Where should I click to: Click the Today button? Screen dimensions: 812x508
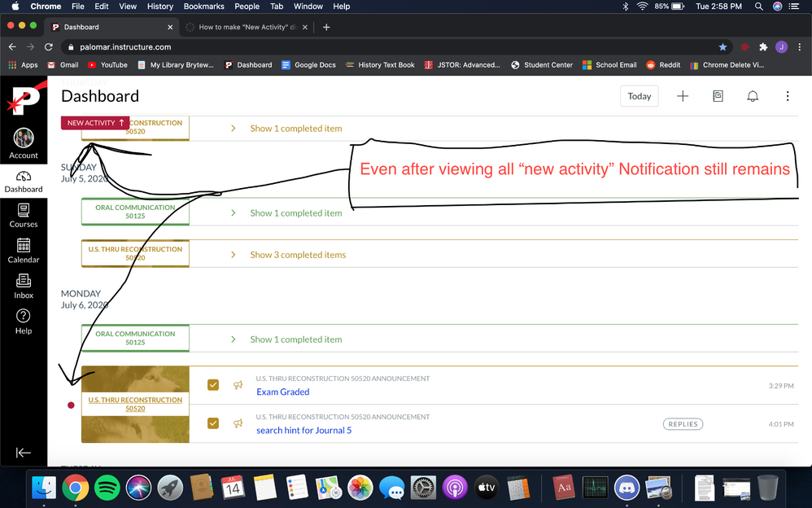pos(639,96)
